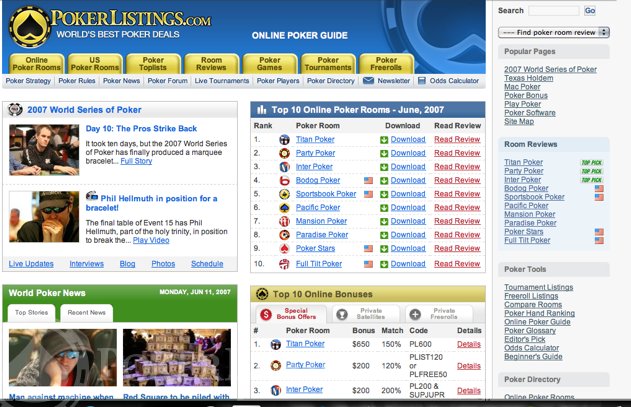
Task: Open Details for Titan Poker bonus
Action: click(x=469, y=345)
